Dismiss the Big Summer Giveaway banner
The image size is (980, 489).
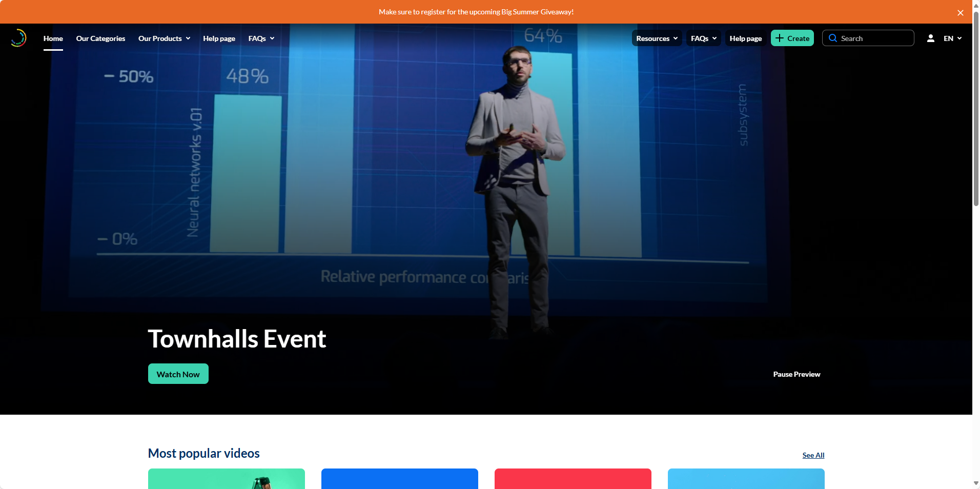tap(961, 13)
